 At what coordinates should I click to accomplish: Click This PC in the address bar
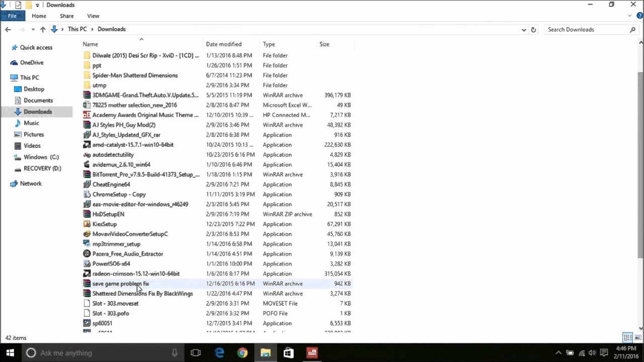pyautogui.click(x=77, y=29)
